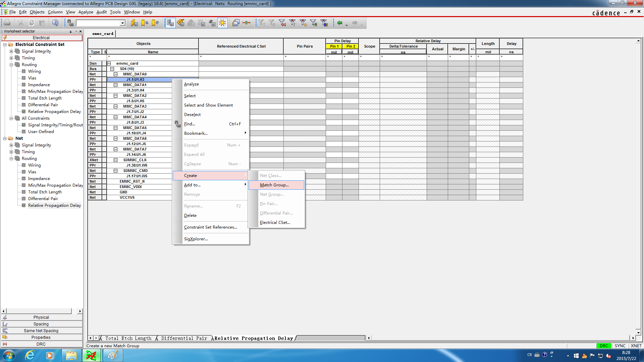Select Total Etch Length under Electrical Constraint Set
Viewport: 644px width, 362px height.
pos(45,98)
